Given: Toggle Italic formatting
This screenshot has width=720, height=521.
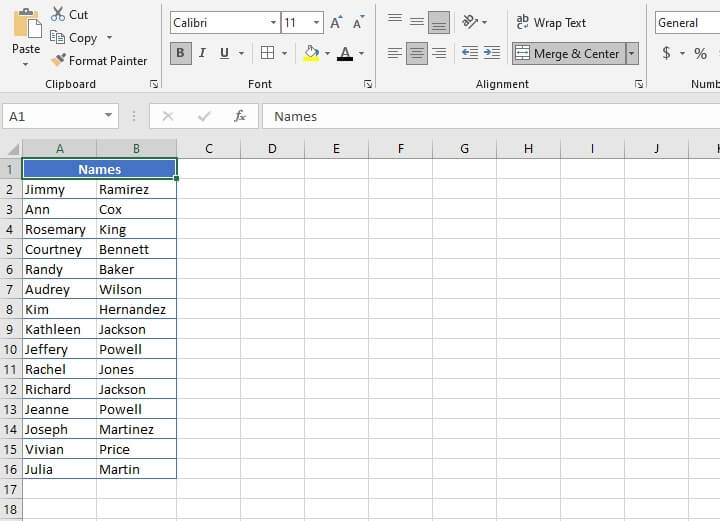Looking at the screenshot, I should click(202, 53).
